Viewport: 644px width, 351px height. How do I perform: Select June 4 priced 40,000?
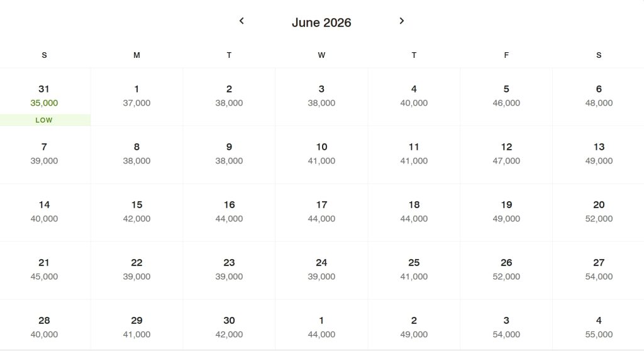pos(414,96)
